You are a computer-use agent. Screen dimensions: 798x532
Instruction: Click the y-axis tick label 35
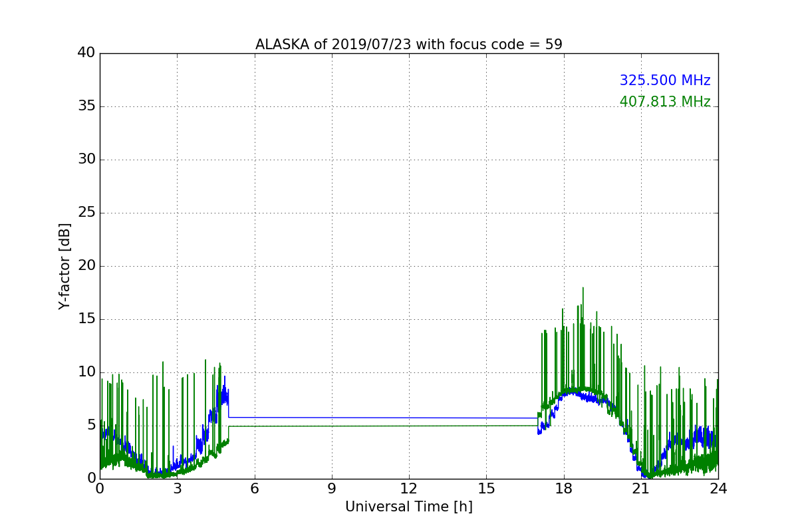86,106
